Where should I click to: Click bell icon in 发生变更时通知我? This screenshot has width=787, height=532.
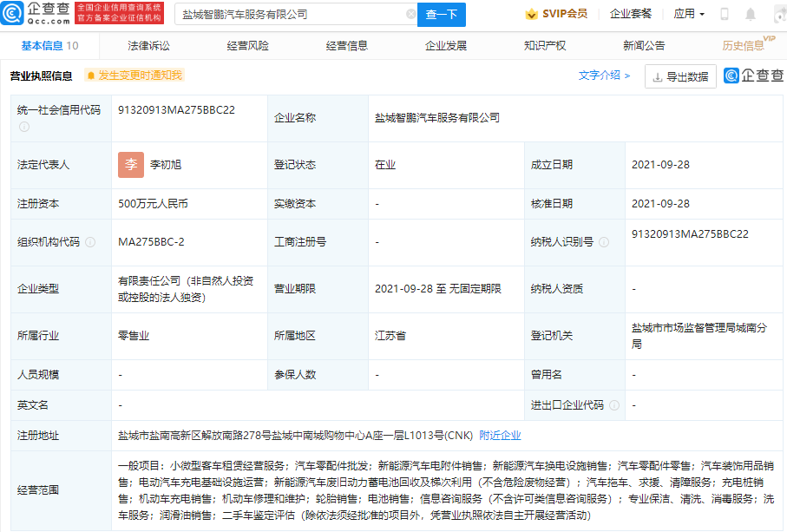pos(91,76)
